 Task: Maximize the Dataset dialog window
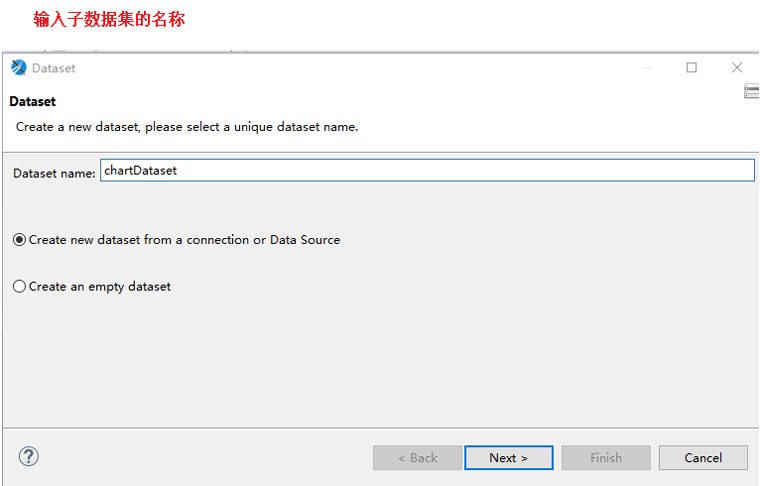pos(692,67)
